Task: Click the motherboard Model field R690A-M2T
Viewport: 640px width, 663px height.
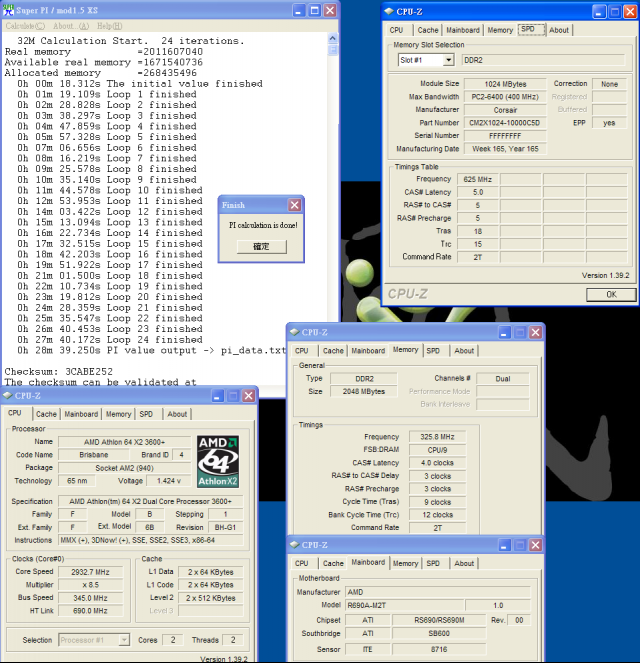Action: (405, 605)
